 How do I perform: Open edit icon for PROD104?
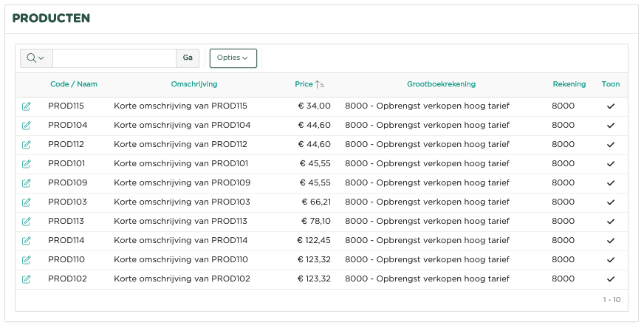[27, 126]
